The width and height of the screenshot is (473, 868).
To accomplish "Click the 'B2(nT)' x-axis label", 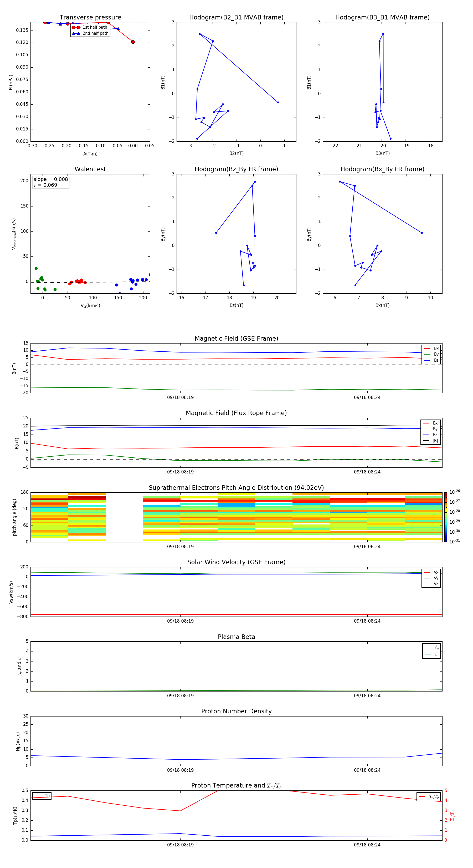I will point(236,153).
